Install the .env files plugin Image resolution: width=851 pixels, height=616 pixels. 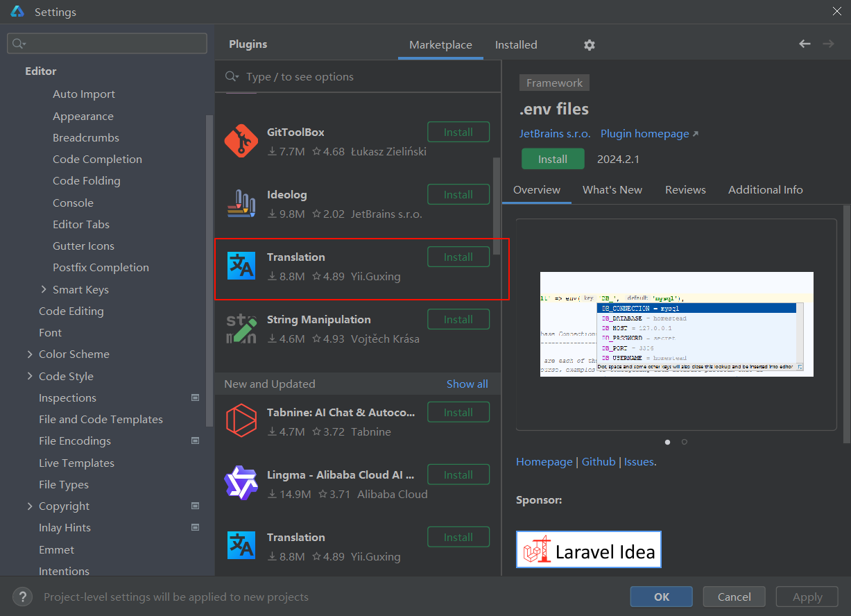click(553, 158)
